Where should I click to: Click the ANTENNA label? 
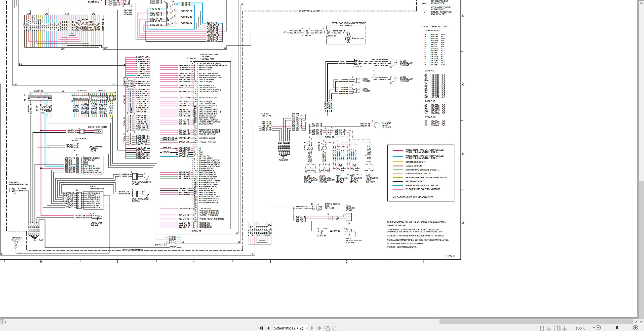tap(17, 238)
